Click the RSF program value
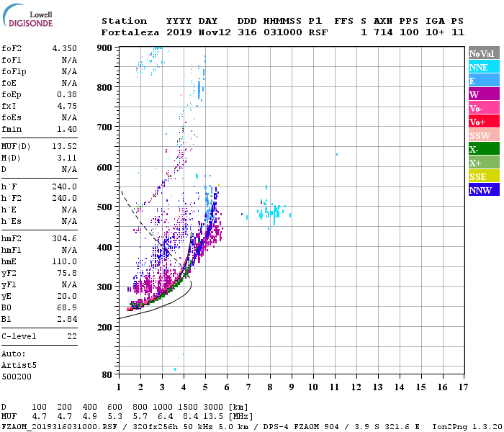The width and height of the screenshot is (504, 432). click(x=318, y=32)
